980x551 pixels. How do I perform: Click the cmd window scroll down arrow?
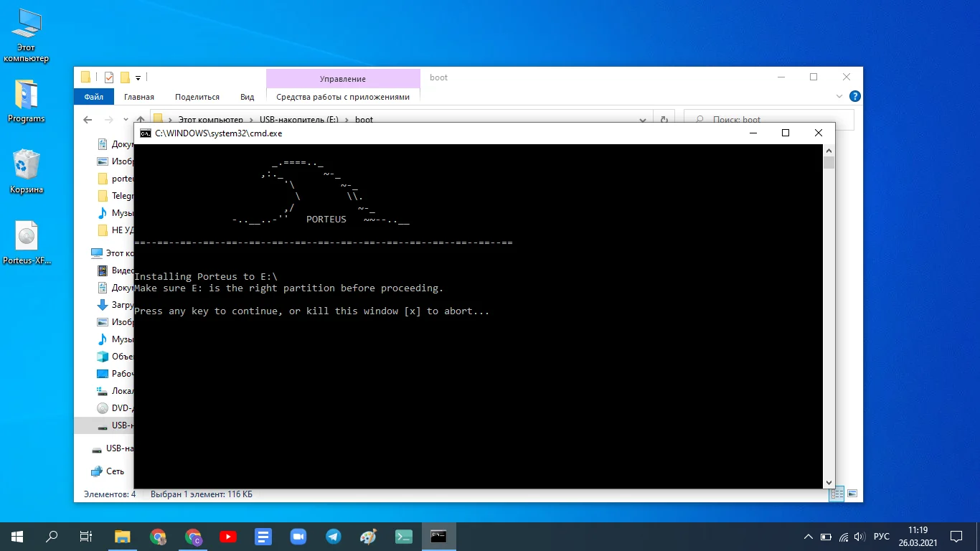pos(829,482)
